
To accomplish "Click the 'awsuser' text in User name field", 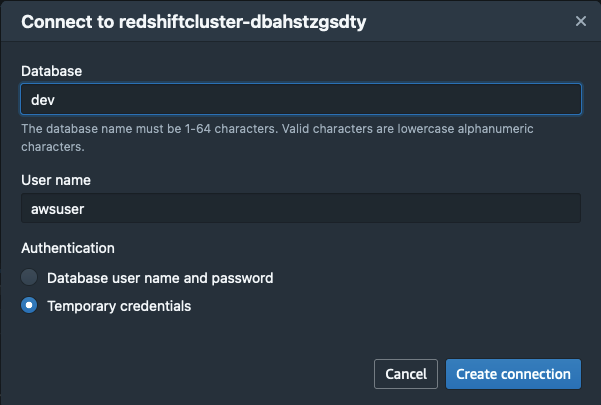I will point(57,209).
